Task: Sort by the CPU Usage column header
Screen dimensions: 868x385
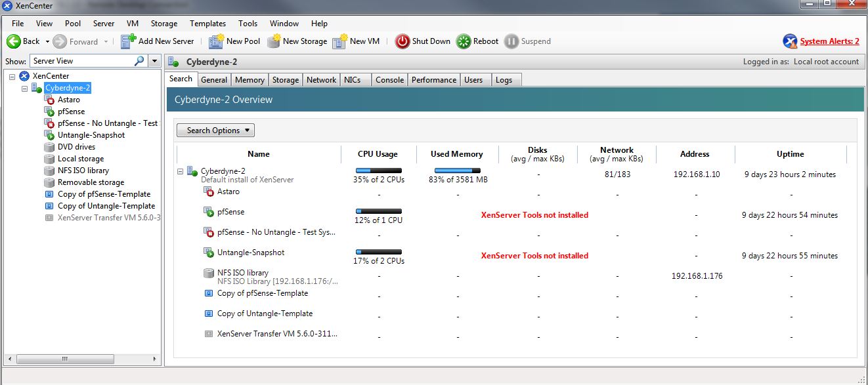Action: click(x=378, y=154)
